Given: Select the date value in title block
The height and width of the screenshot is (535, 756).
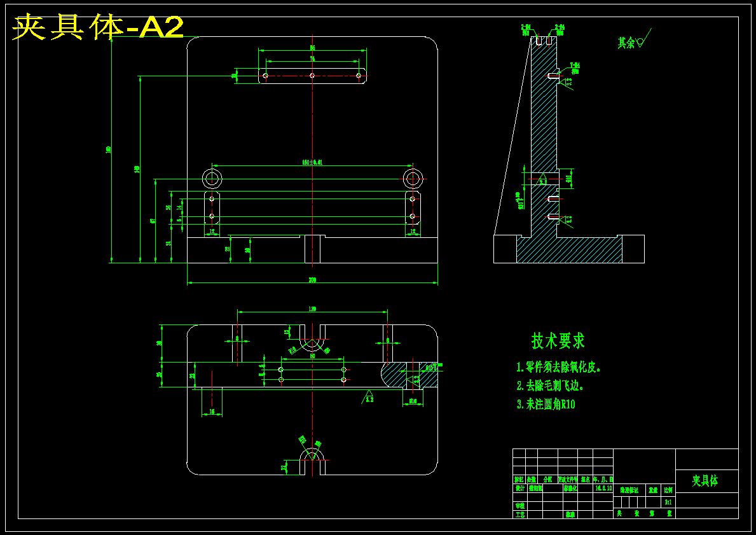Looking at the screenshot, I should (x=603, y=488).
